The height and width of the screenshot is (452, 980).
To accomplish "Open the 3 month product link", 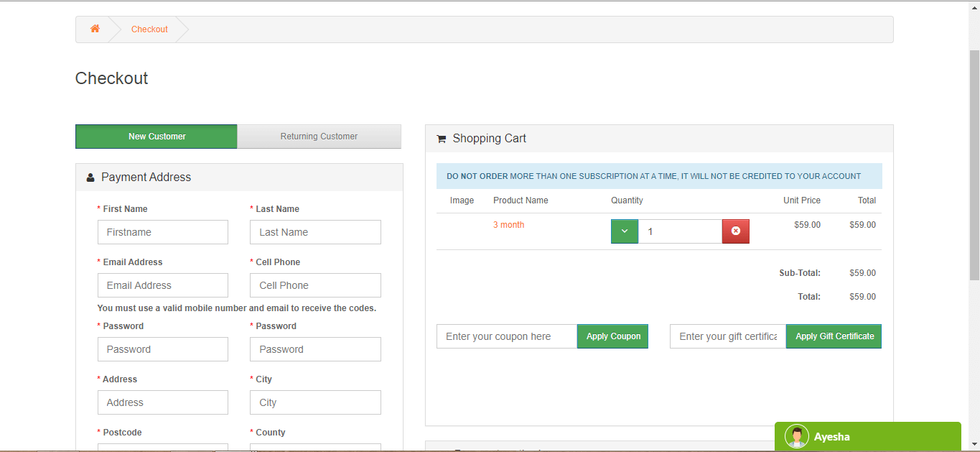I will point(508,225).
